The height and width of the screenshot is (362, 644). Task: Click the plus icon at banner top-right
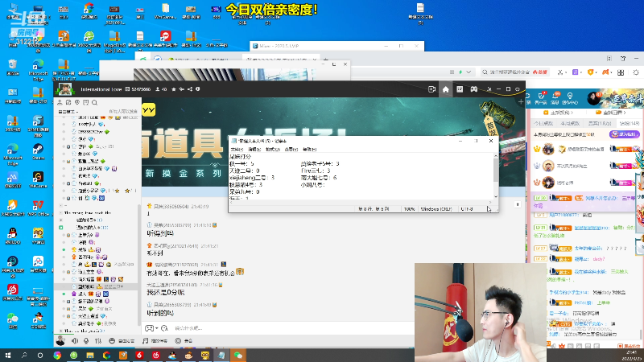coord(521,101)
